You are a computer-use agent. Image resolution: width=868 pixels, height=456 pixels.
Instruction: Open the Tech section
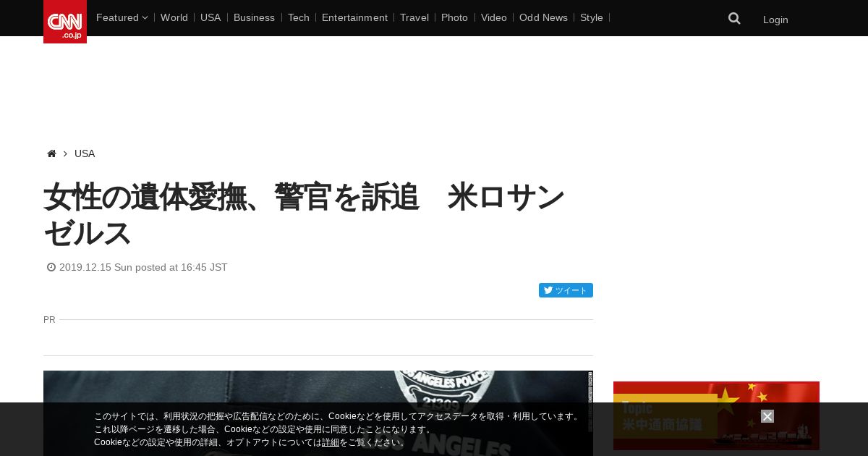(299, 17)
